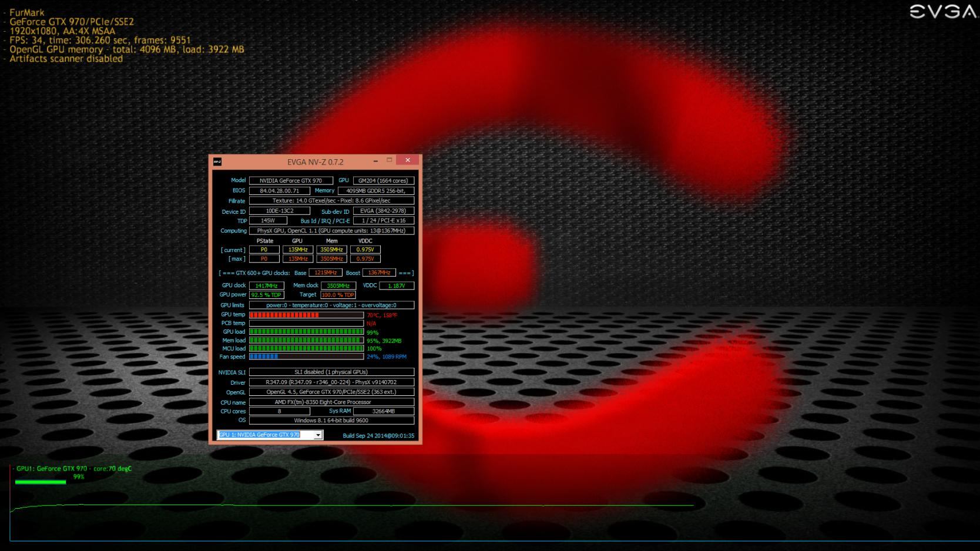This screenshot has height=551, width=980.
Task: Click GPU clock 1417MHz value
Action: click(266, 286)
